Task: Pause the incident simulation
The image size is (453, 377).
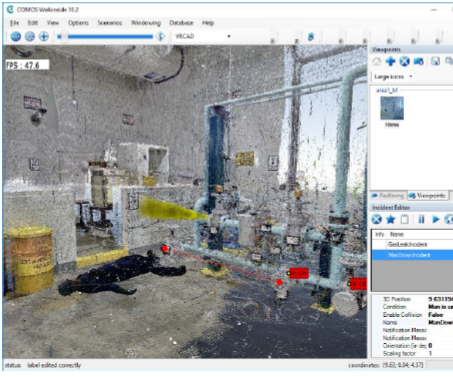Action: [421, 219]
